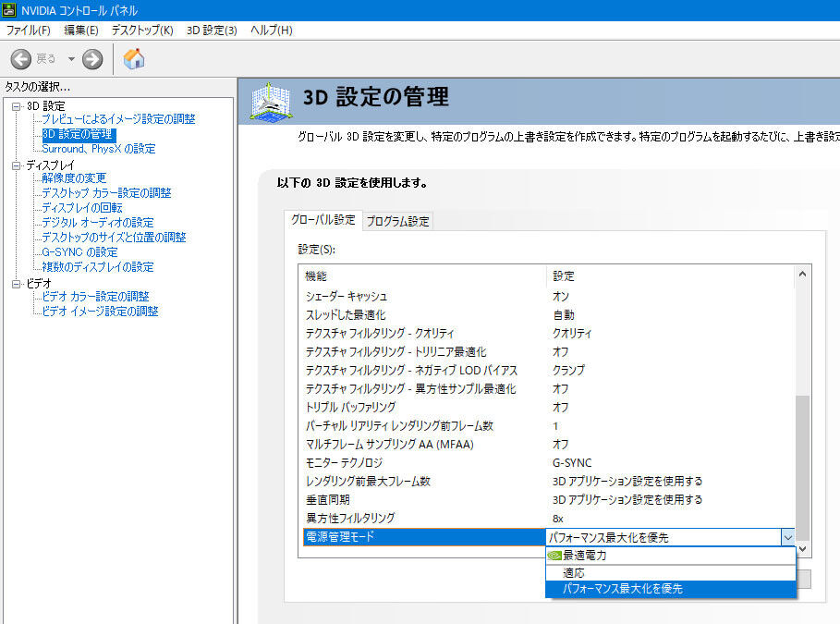Click the 8x value of 異方性フィルタリング
This screenshot has width=840, height=624.
557,519
